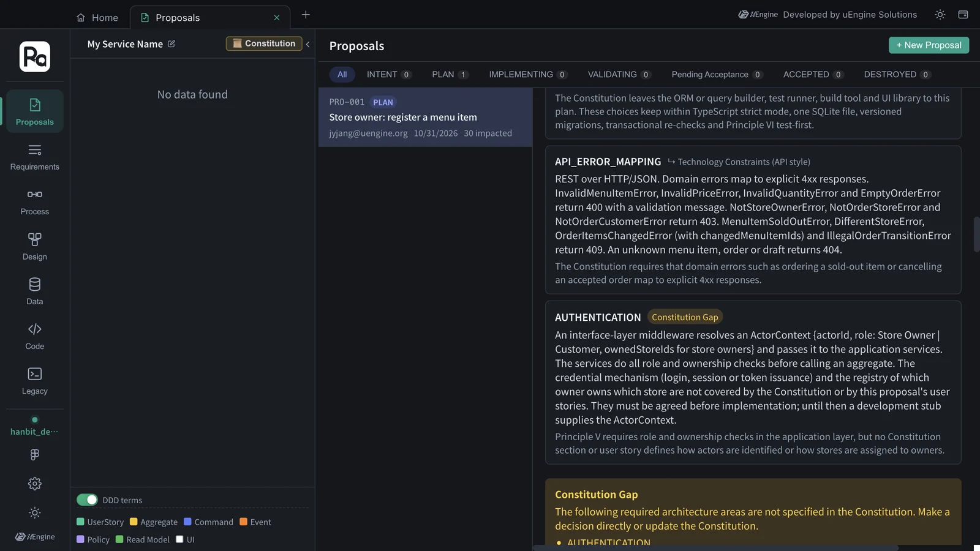This screenshot has width=980, height=551.
Task: Open the Proposals sidebar section
Action: point(35,111)
